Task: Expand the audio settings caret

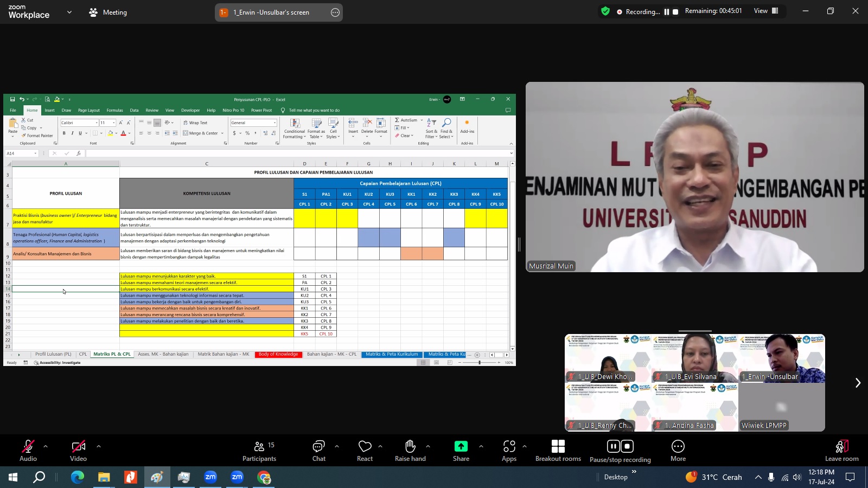Action: pos(46,446)
